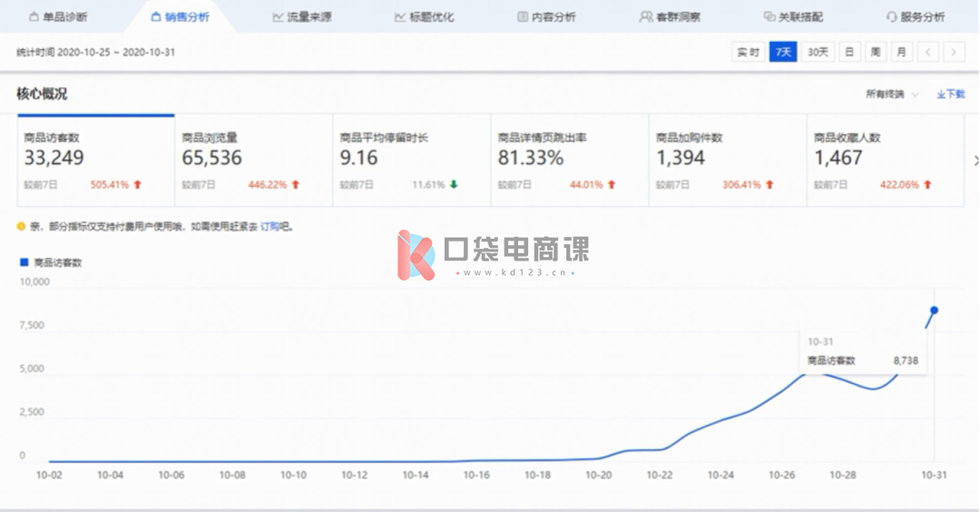Toggle the 商品访客数 chart legend
The image size is (980, 512).
(51, 262)
